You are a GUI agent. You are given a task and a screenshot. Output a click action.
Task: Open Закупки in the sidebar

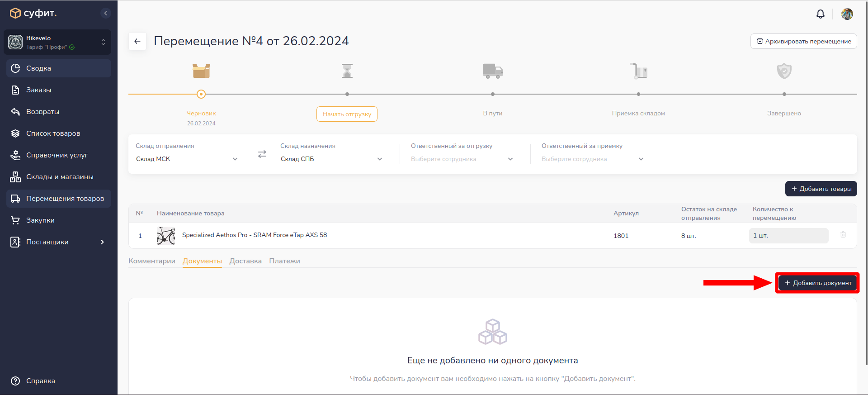pos(59,220)
